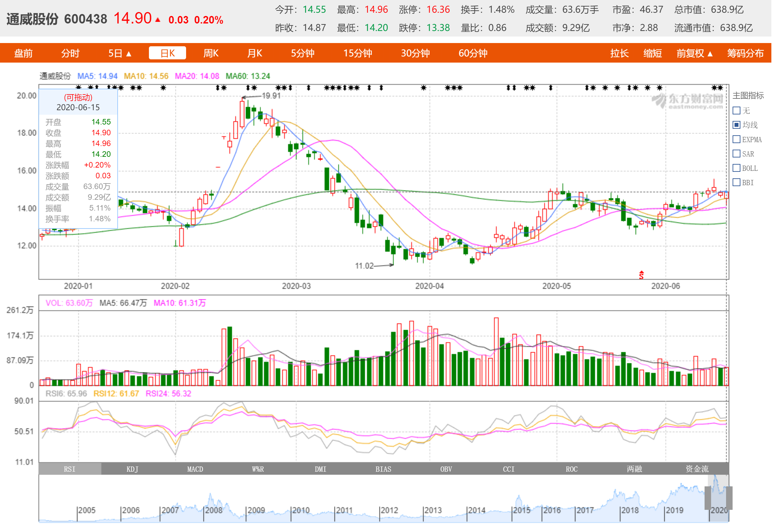Show the 5分钟 chart
Image resolution: width=773 pixels, height=532 pixels.
coord(302,53)
